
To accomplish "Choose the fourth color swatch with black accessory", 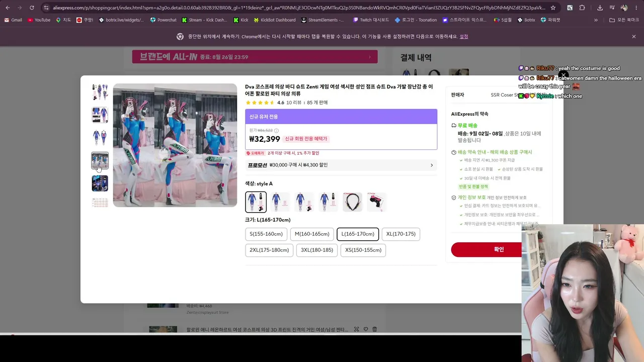I will point(328,202).
